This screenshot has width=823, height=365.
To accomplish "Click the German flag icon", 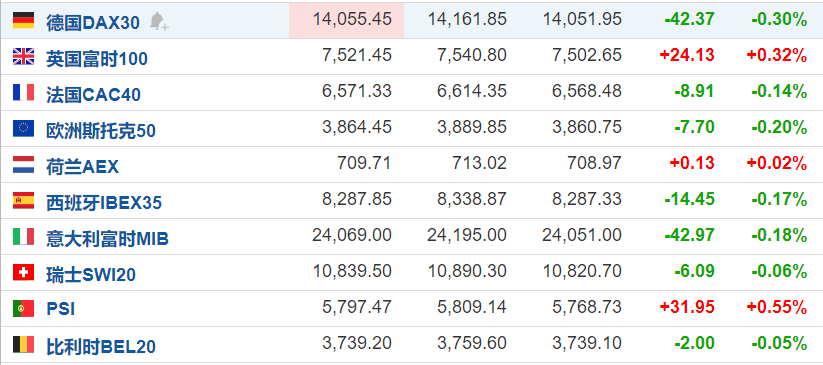I will click(24, 20).
